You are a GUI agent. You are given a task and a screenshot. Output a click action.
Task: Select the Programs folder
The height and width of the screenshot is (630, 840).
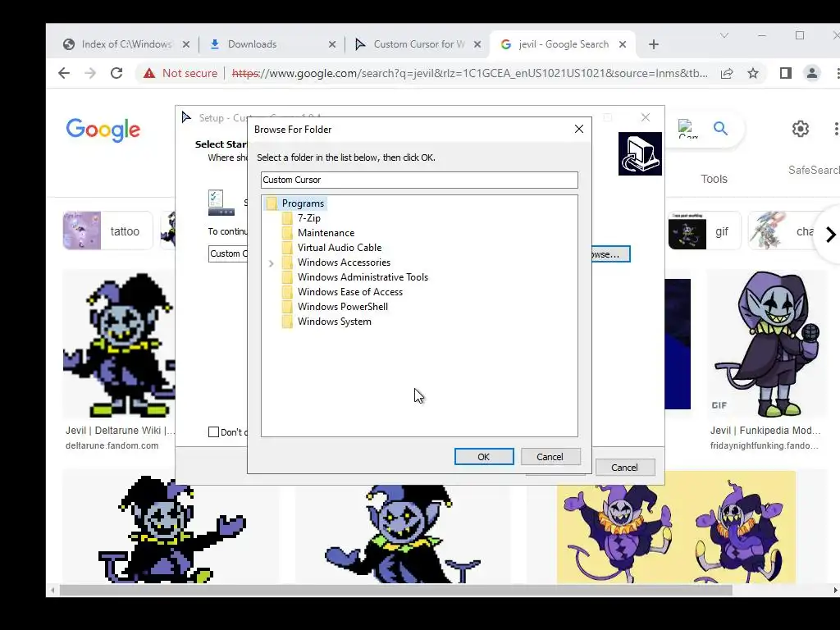(303, 203)
